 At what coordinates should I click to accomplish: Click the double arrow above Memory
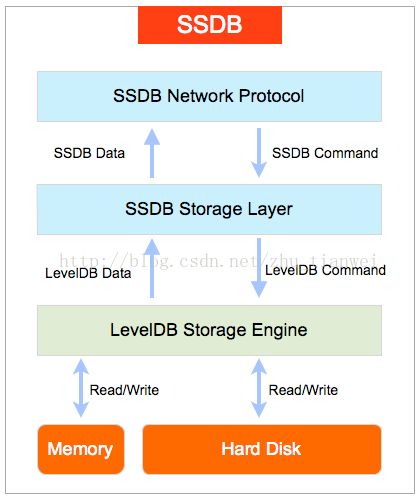pyautogui.click(x=81, y=388)
